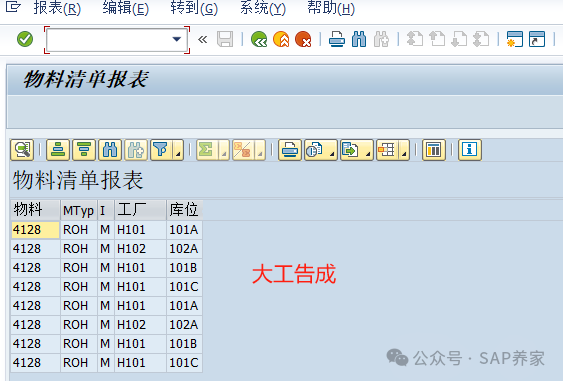Viewport: 563px width, 381px height.
Task: Open the command field history dropdown
Action: [177, 39]
